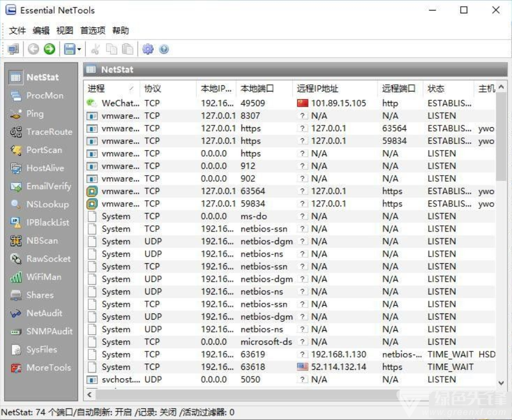This screenshot has height=420, width=512.
Task: Select NBScan tool
Action: tap(34, 241)
